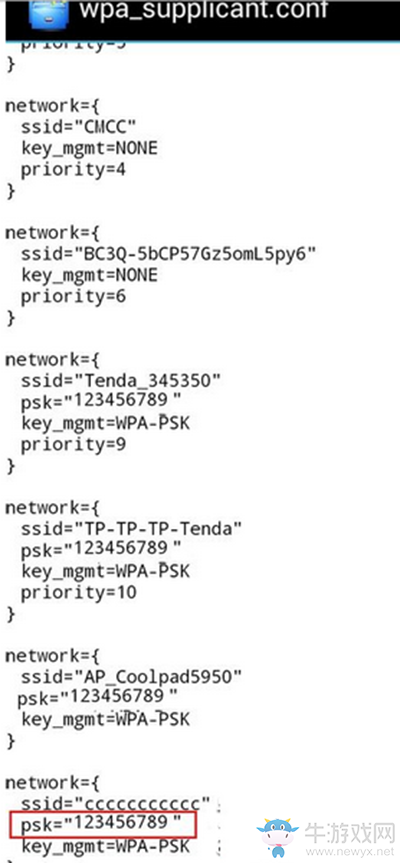Screen dimensions: 400x863
Task: Click psk line under AP_Coolpad5950
Action: click(x=97, y=697)
